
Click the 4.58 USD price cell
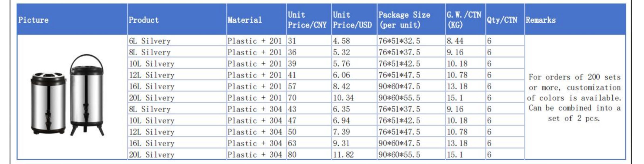pyautogui.click(x=354, y=41)
